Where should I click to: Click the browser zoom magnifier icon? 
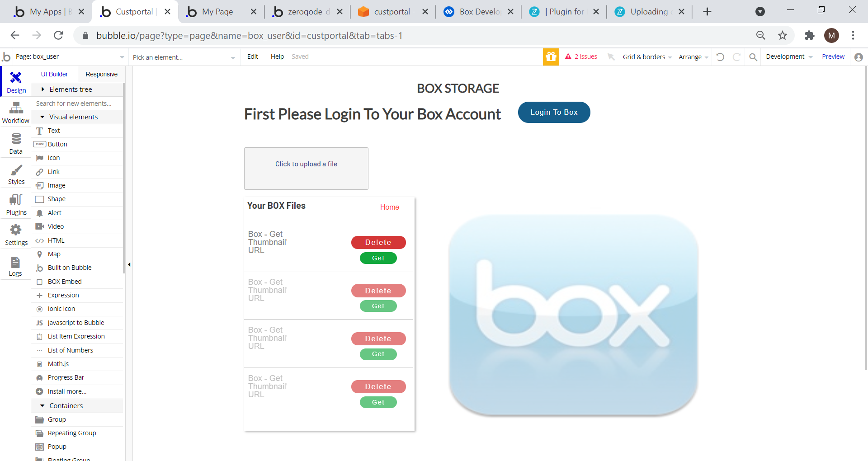pos(761,35)
